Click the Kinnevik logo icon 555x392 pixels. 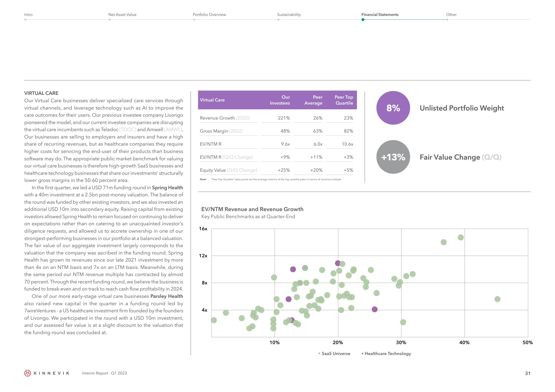28,373
